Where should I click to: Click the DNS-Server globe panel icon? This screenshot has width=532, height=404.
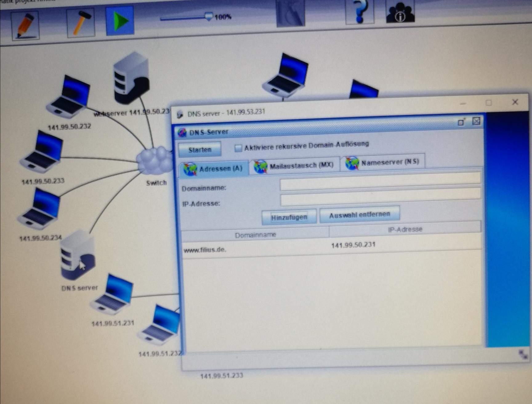click(x=182, y=133)
